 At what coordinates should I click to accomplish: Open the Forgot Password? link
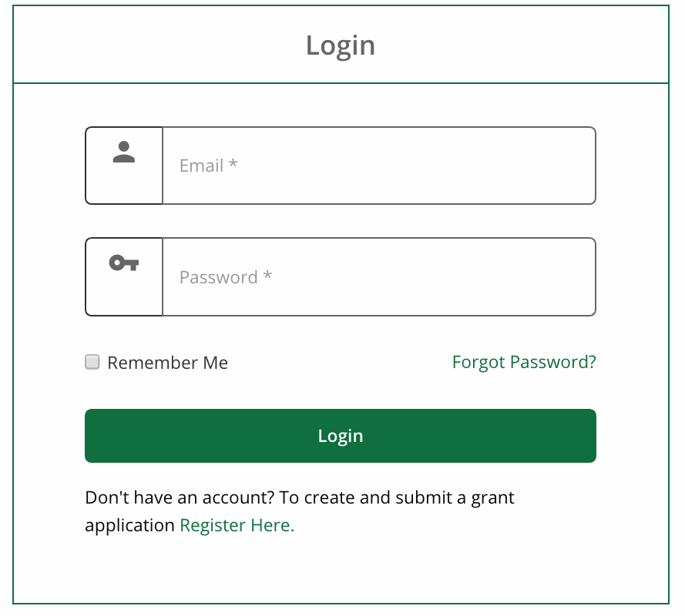click(524, 362)
